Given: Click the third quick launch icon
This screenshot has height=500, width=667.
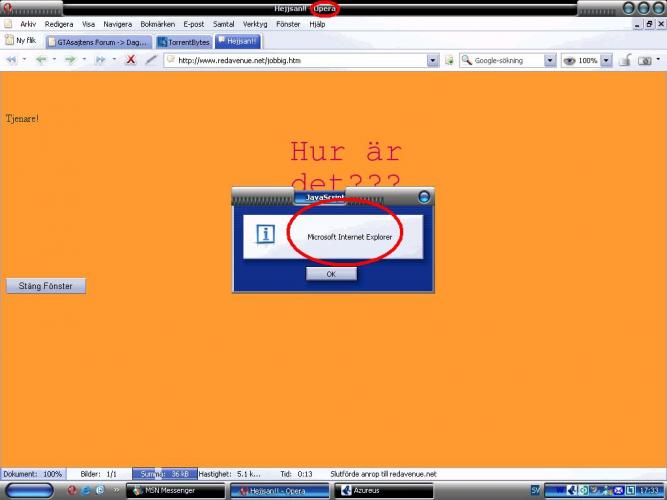Looking at the screenshot, I should pos(100,490).
